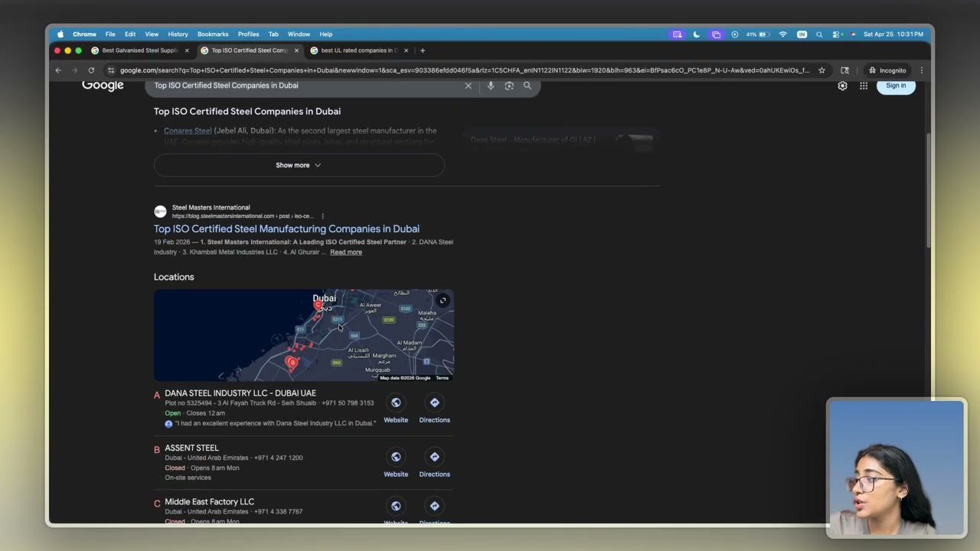980x551 pixels.
Task: Click the Google logo
Action: 103,86
